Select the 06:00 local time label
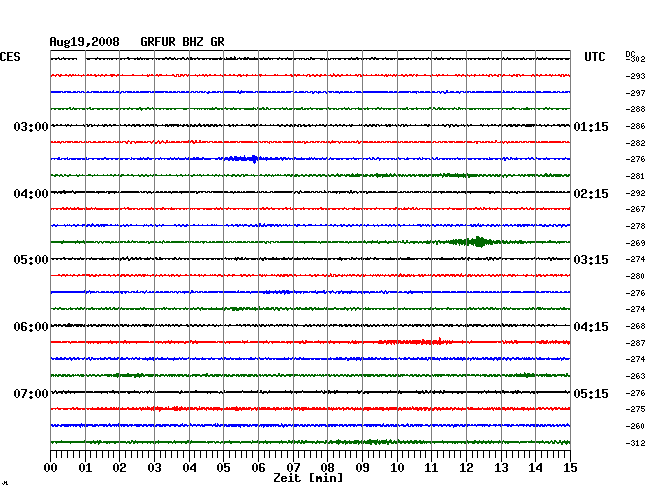Viewport: 650px width, 494px height. 31,327
